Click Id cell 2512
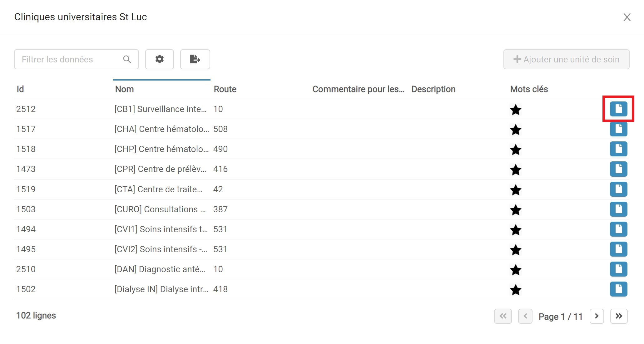This screenshot has width=644, height=344. (x=26, y=109)
